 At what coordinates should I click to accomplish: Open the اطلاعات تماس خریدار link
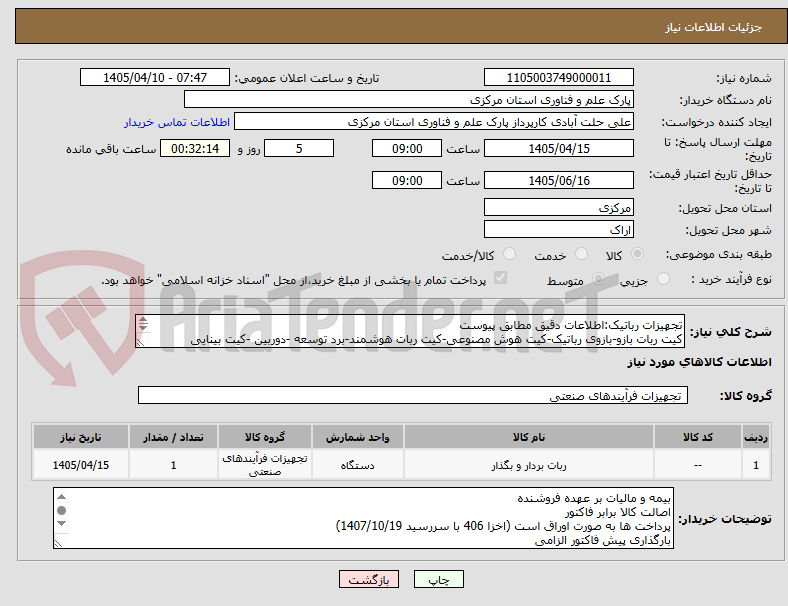point(177,122)
